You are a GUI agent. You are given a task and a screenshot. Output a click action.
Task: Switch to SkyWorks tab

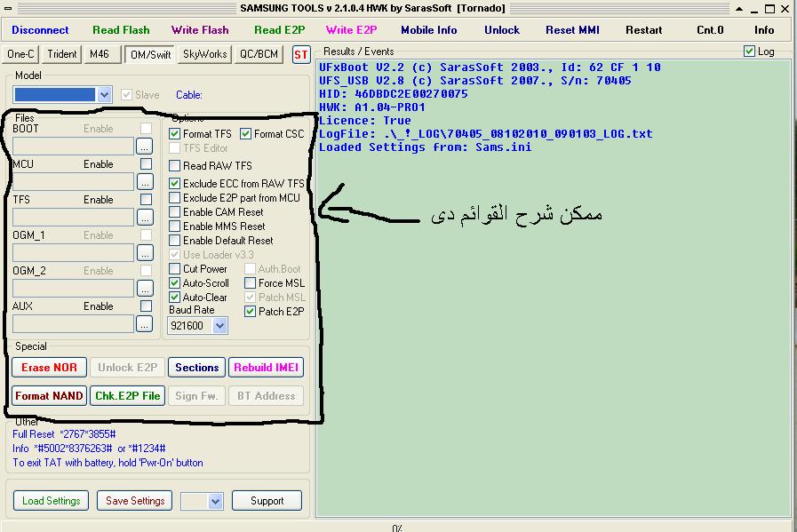coord(205,54)
